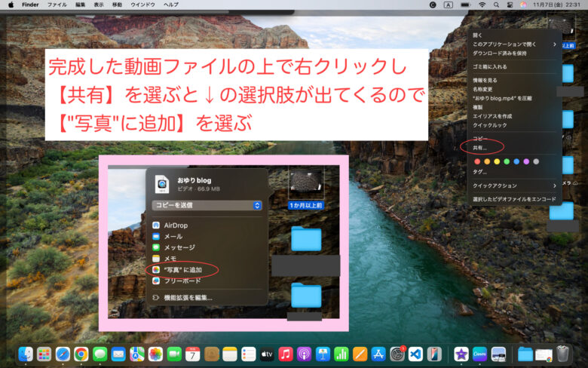
Task: Click 機能拡張を編集... in share sheet
Action: pyautogui.click(x=188, y=297)
